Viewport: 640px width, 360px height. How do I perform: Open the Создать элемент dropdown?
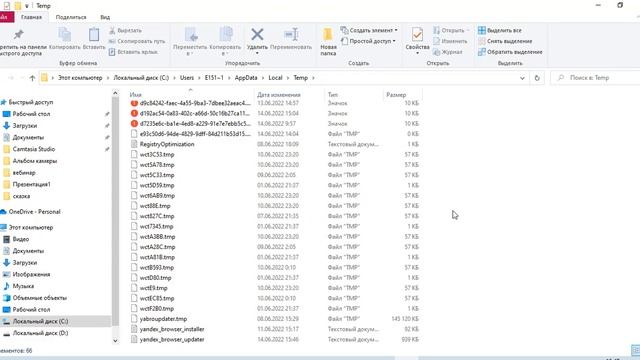[x=369, y=30]
